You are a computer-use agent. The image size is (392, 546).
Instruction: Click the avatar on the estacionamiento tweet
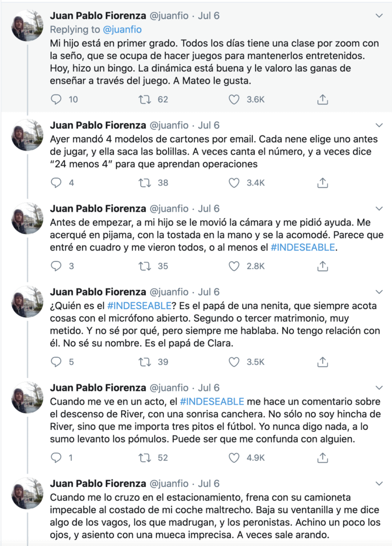point(27,494)
